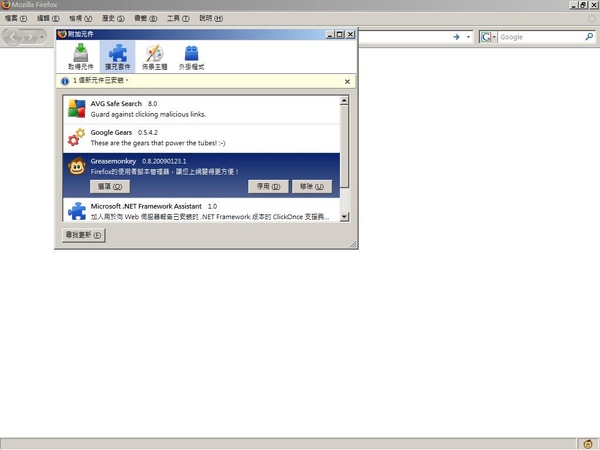Click the Go arrow in address bar
The width and height of the screenshot is (600, 450).
point(456,37)
